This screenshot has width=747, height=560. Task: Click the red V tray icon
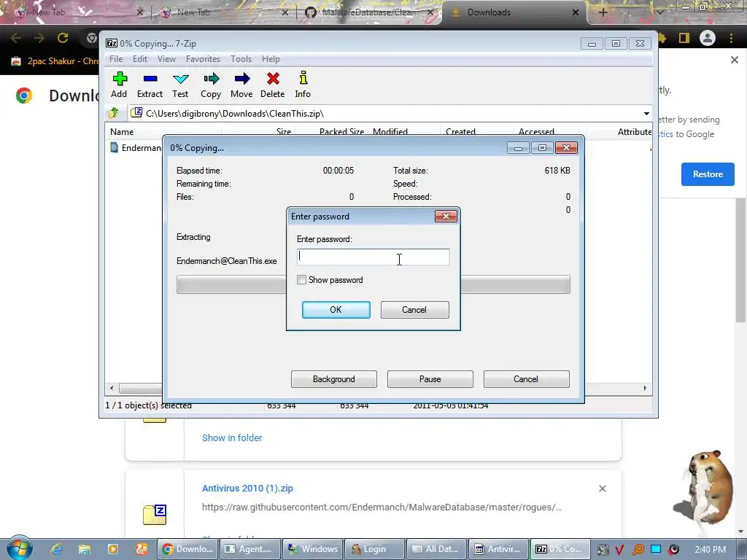619,550
